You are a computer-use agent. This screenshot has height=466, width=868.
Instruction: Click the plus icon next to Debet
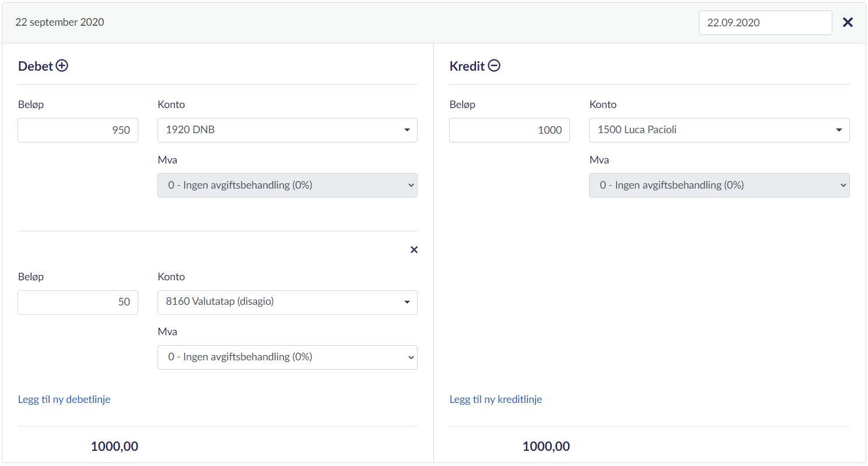62,66
